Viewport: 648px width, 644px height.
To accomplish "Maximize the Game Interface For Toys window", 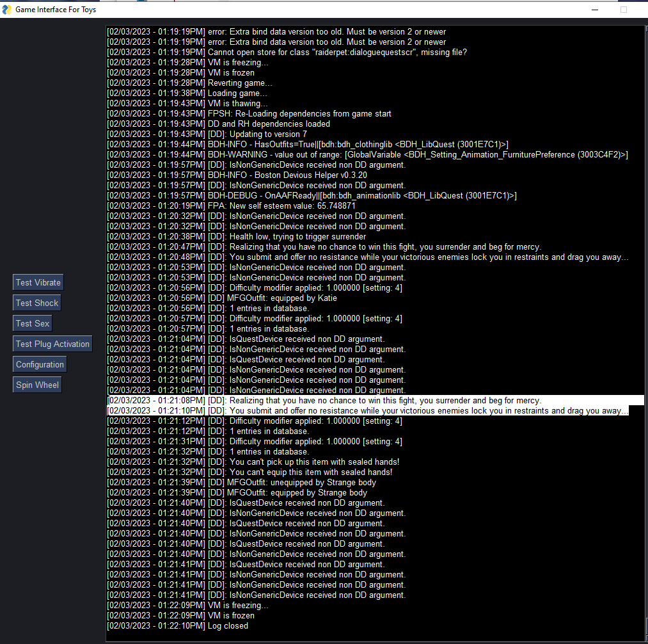I will pos(624,10).
